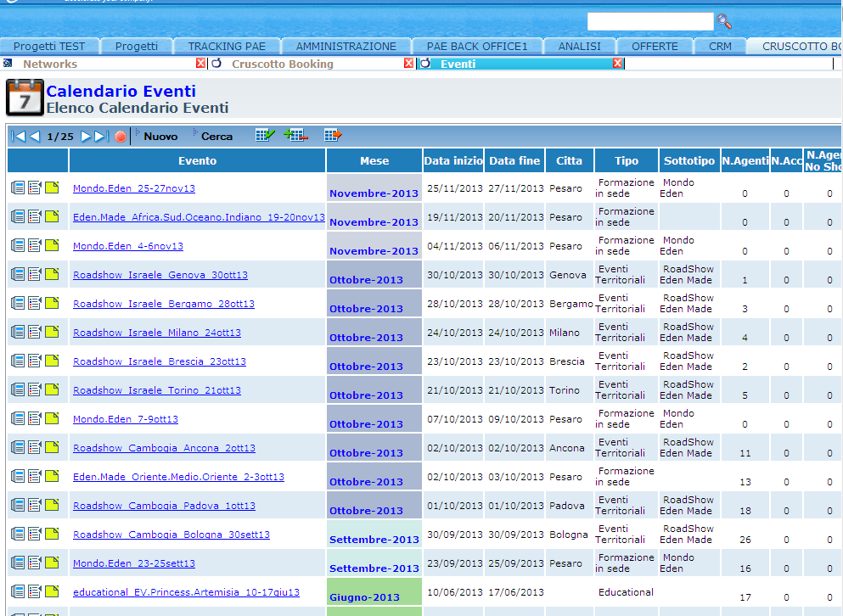Open yellow note for Mondo.Eden_25-27nov13
This screenshot has height=616, width=843.
click(52, 188)
